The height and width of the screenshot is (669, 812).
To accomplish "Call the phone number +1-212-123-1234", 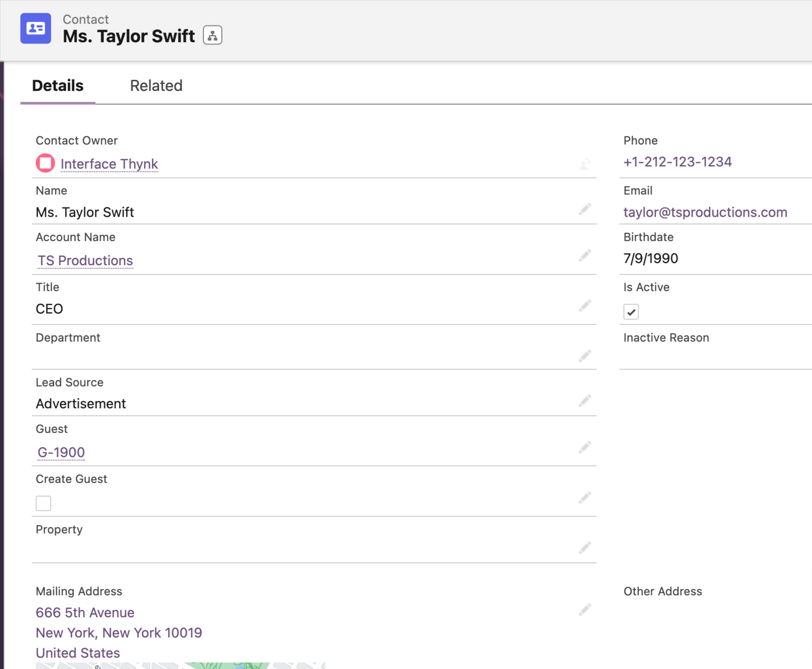I will [678, 162].
